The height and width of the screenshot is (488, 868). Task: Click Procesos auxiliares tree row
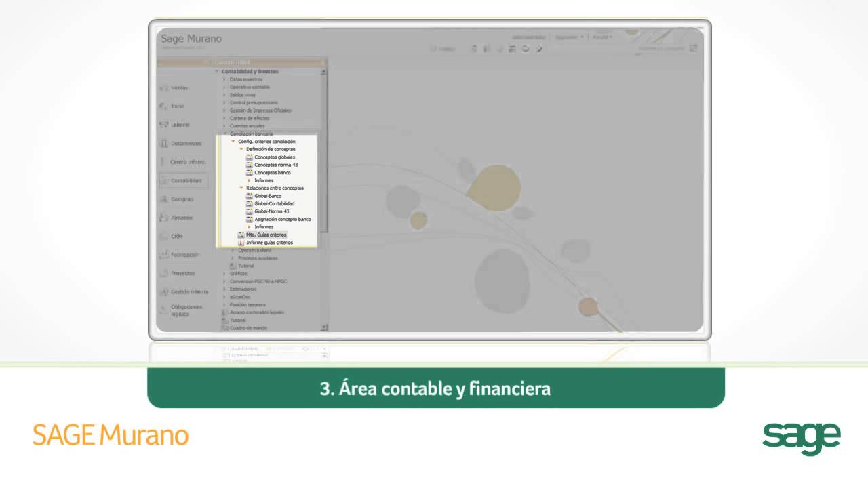click(x=258, y=258)
